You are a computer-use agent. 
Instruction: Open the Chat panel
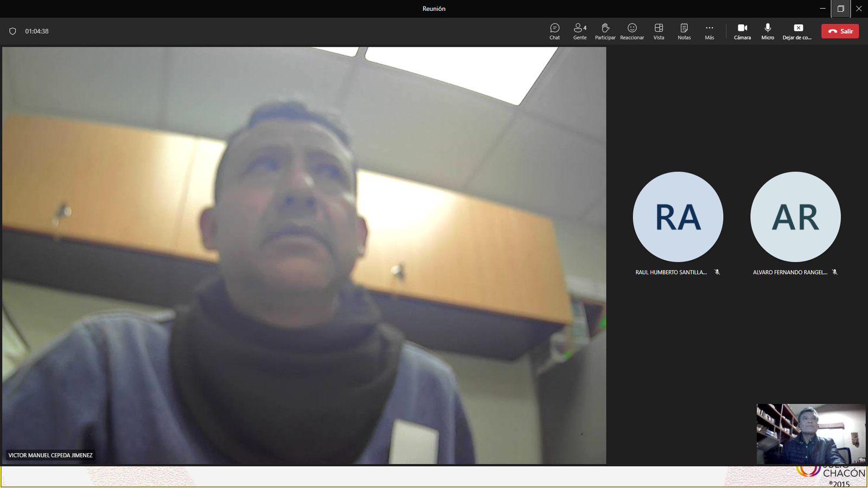pos(554,31)
